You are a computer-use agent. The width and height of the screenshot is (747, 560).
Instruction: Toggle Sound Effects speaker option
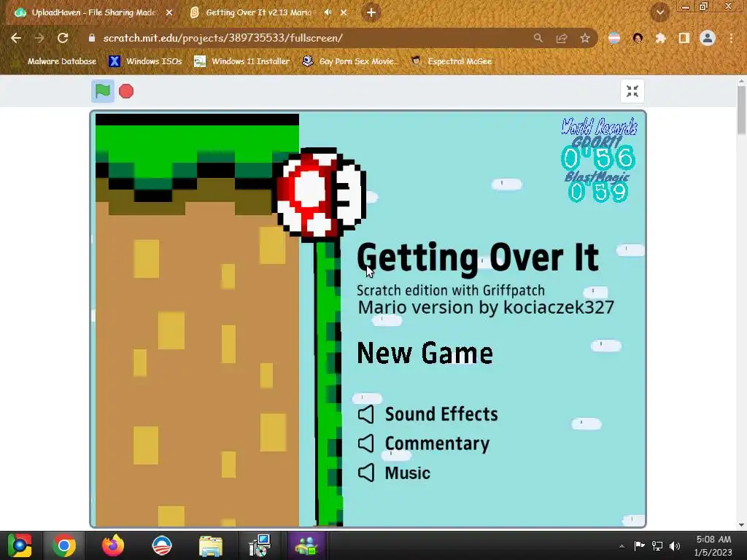tap(366, 414)
